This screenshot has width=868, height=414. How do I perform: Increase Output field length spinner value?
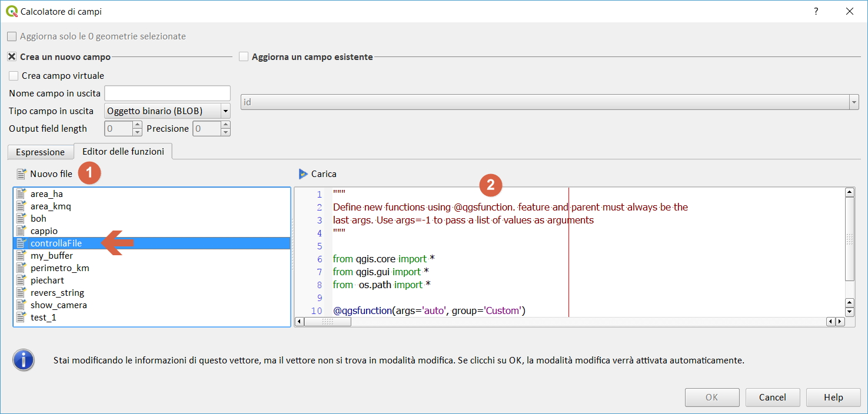pos(138,125)
